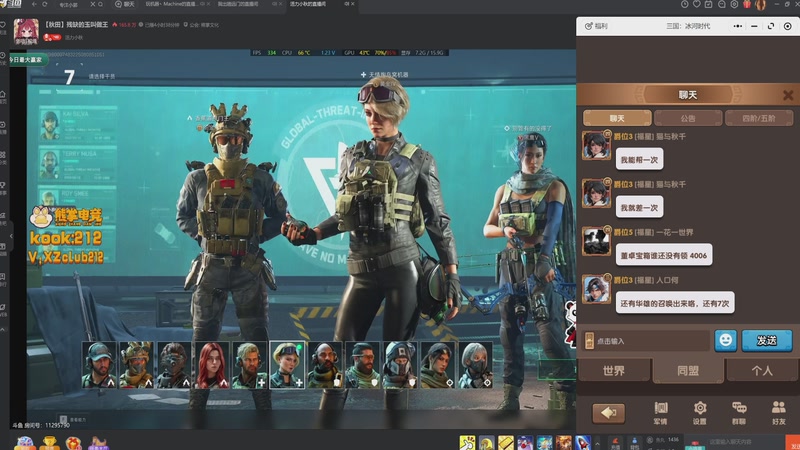800x450 pixels.
Task: Collapse the left sidebar arrow handle
Action: 11,236
